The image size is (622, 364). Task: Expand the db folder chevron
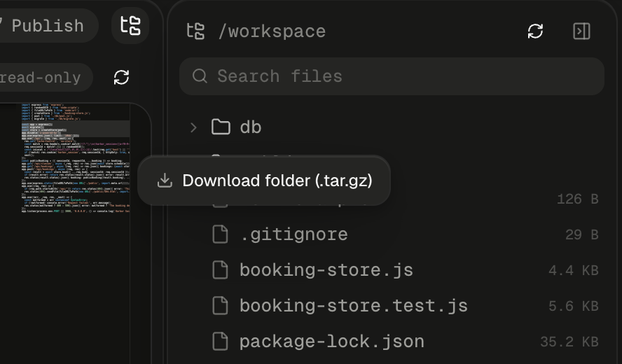193,127
